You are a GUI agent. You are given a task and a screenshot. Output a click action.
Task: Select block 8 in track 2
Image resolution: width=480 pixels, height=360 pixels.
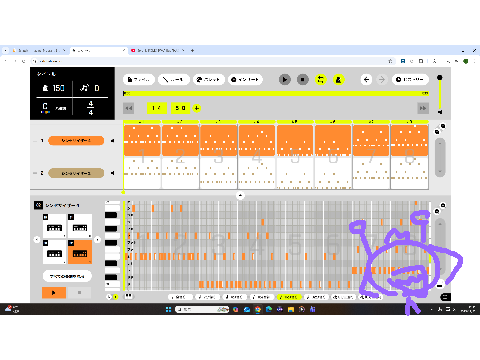(409, 173)
